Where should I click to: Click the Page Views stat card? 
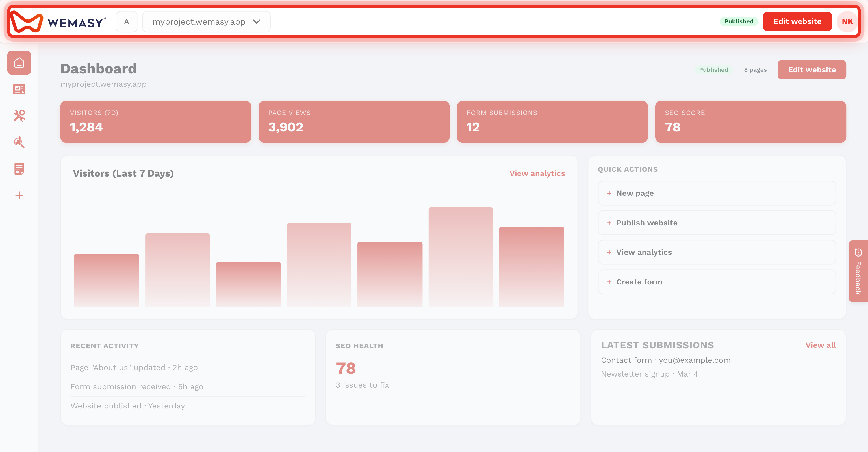(354, 121)
